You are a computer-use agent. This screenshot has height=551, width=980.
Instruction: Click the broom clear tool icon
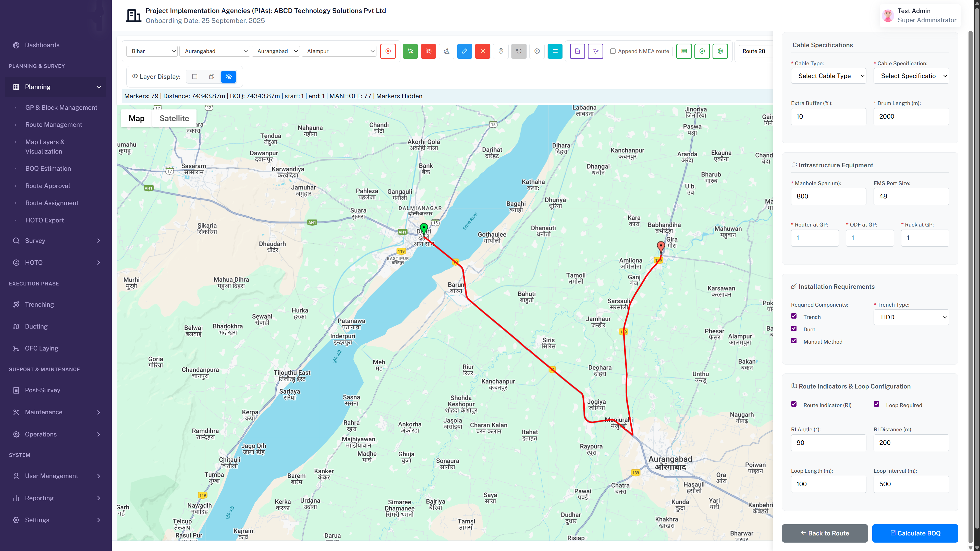pyautogui.click(x=446, y=51)
